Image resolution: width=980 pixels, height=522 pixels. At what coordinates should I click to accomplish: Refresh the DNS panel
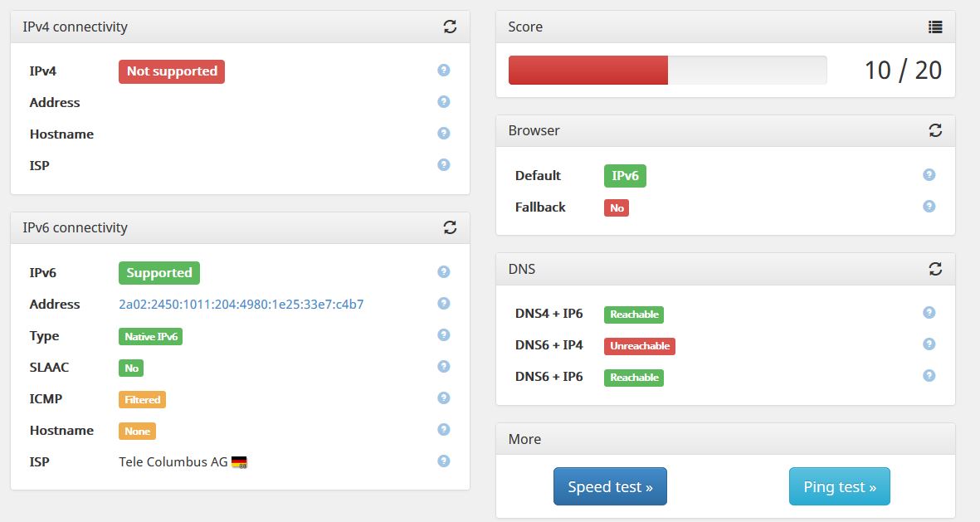tap(935, 269)
